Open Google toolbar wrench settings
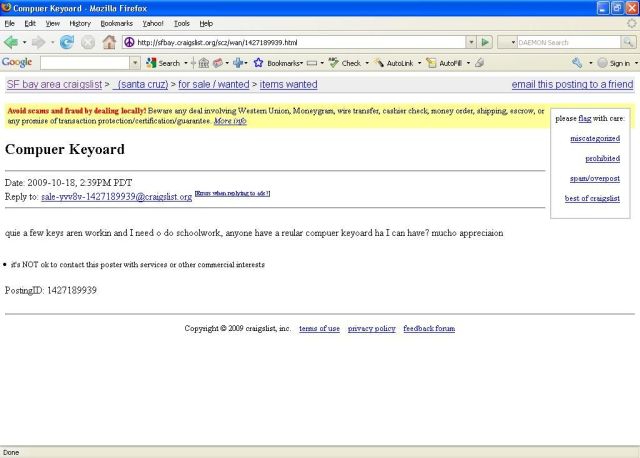Screen dimensions: 640x458 (577, 63)
